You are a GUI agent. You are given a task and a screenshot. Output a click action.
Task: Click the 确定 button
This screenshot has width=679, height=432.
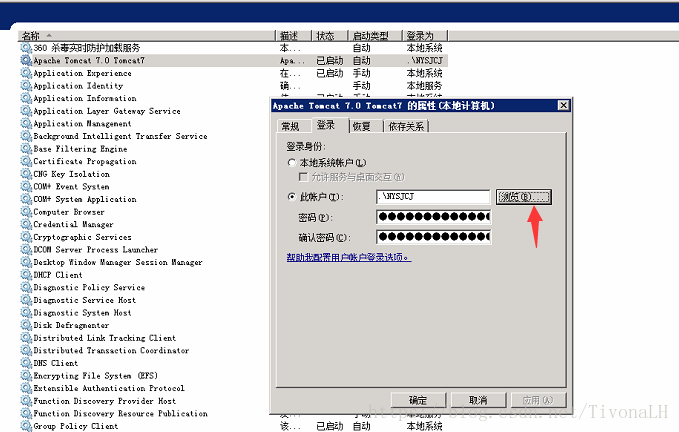coord(418,400)
